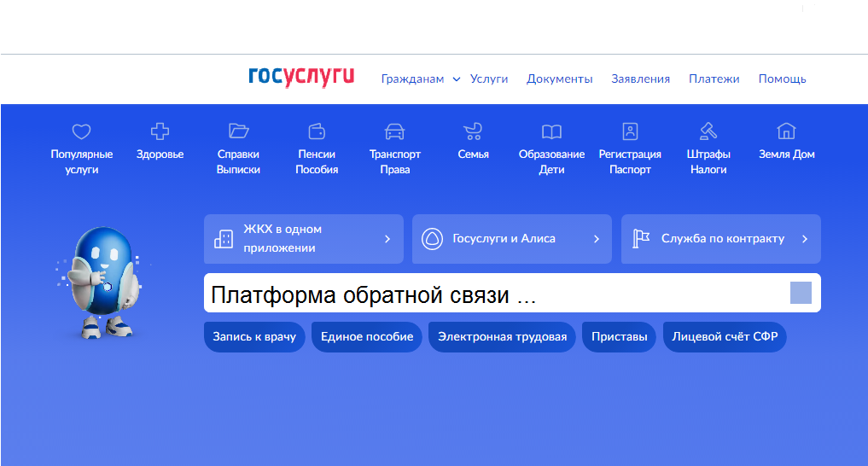Click the heart icon for Популярные услуги
This screenshot has height=466, width=868.
[x=81, y=131]
